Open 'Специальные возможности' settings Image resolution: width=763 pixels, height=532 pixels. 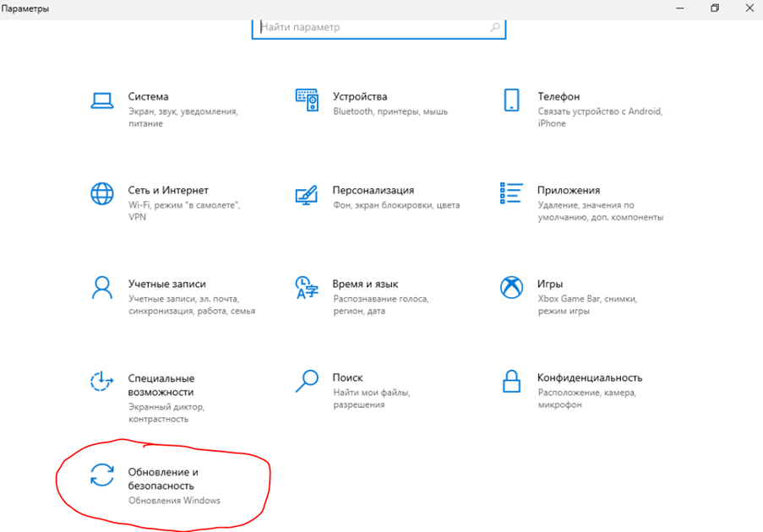161,385
